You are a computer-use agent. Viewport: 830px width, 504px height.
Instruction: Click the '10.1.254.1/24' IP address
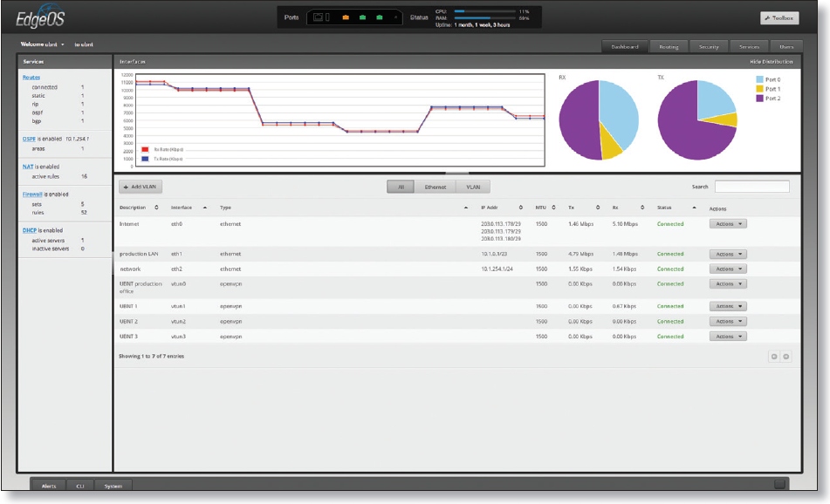click(x=497, y=269)
